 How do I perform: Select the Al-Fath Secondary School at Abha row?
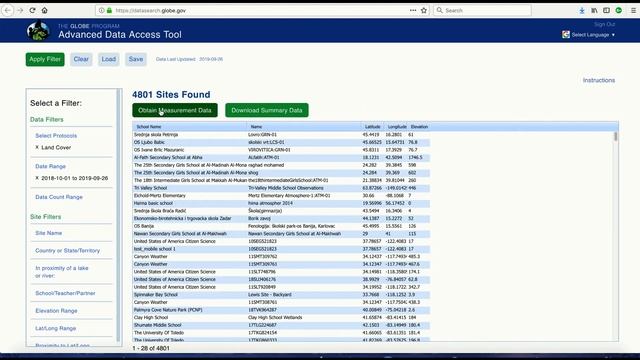pyautogui.click(x=281, y=157)
